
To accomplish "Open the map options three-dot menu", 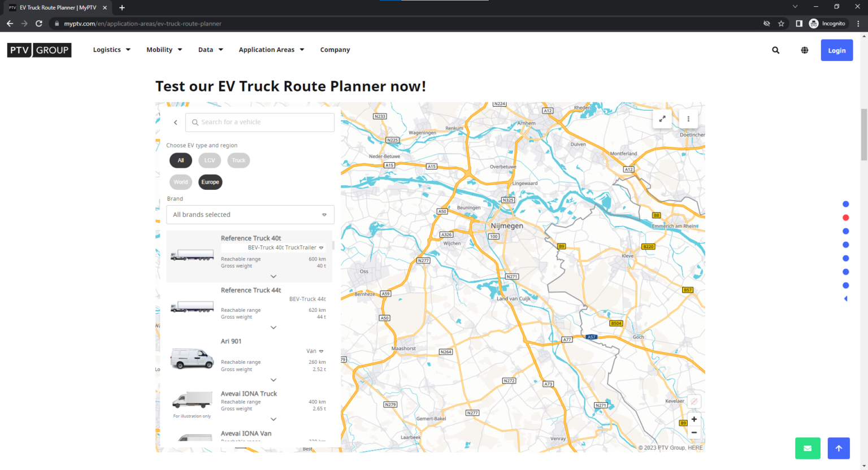I will tap(688, 119).
